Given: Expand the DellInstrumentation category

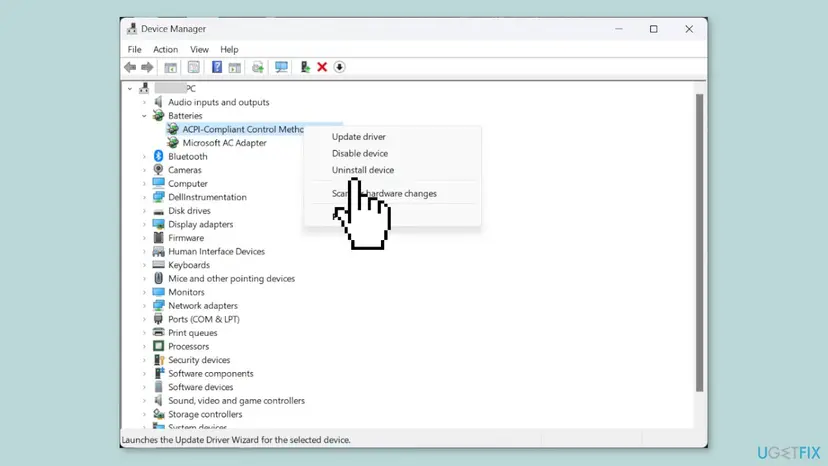Looking at the screenshot, I should (144, 197).
